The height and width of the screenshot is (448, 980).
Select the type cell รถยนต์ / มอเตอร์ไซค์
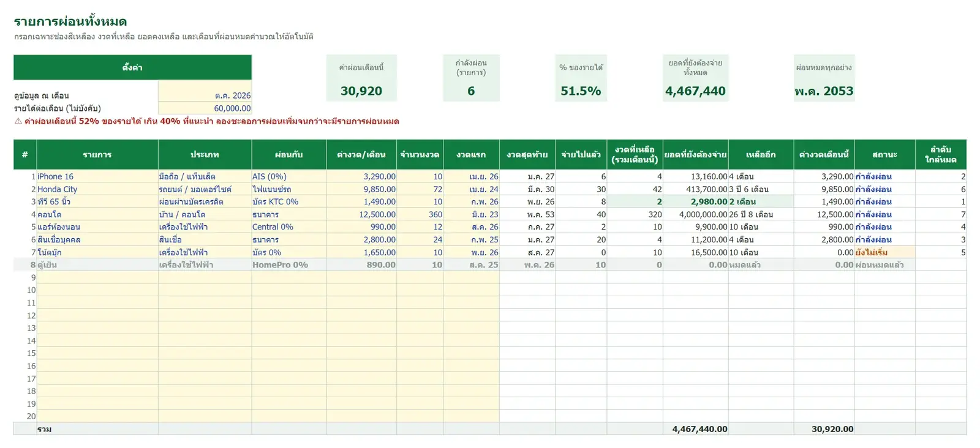point(205,189)
